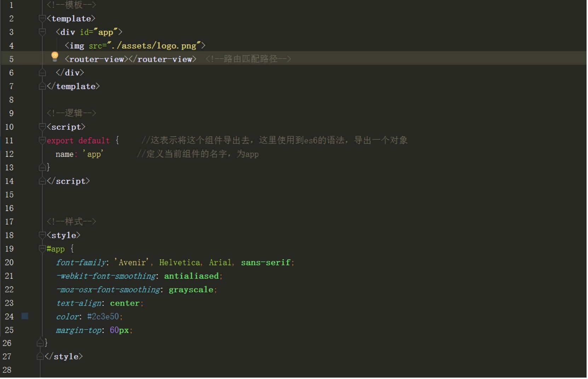
Task: Collapse the export default fold marker
Action: click(42, 141)
